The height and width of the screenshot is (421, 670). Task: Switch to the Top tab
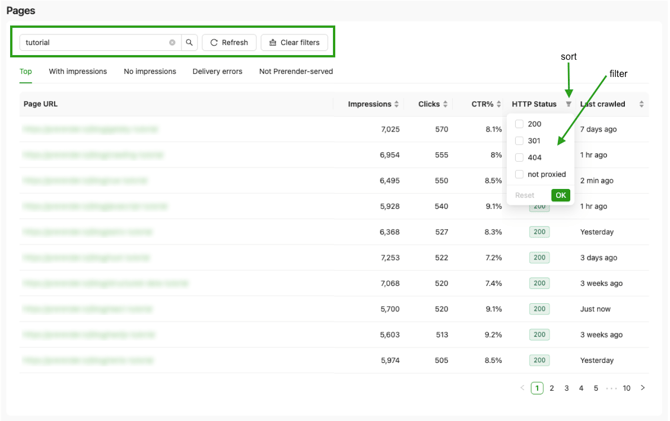point(26,71)
